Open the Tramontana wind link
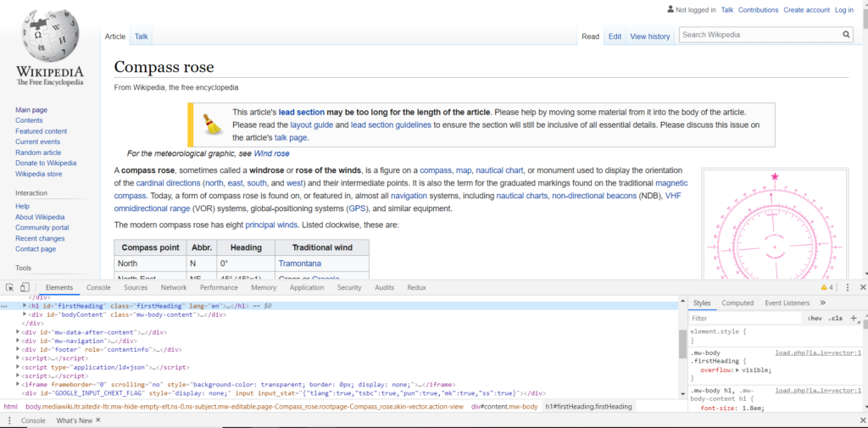The height and width of the screenshot is (428, 868). point(299,263)
